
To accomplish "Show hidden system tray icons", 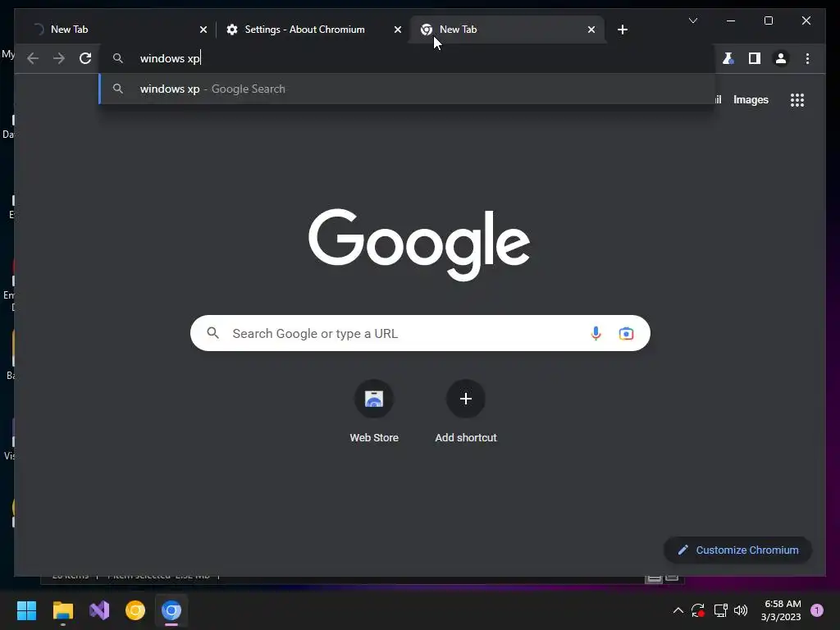I will [678, 610].
